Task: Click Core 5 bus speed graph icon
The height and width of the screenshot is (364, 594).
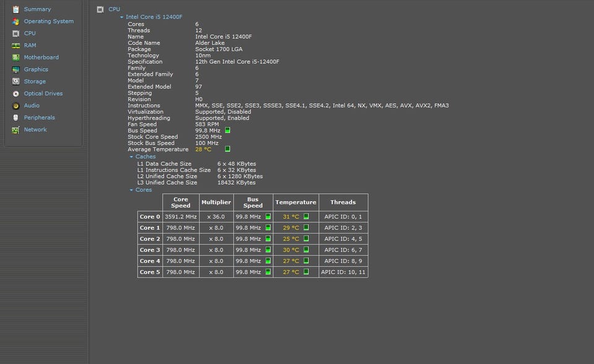Action: pos(268,272)
